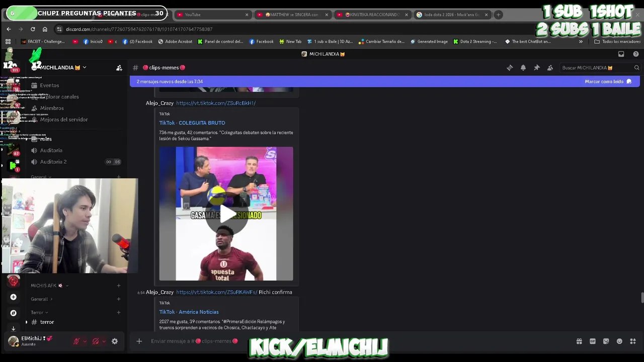Viewport: 644px width, 362px height.
Task: Go back using the browser back arrow
Action: coord(9,29)
